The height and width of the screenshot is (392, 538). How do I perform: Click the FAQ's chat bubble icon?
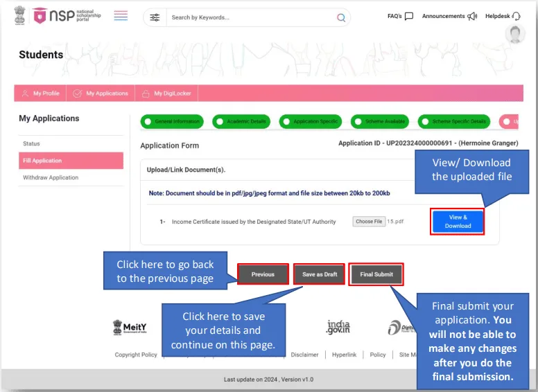(409, 16)
